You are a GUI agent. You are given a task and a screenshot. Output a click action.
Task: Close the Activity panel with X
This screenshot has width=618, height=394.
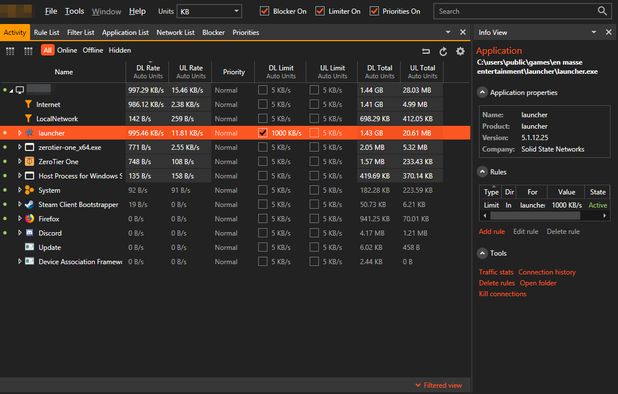[x=463, y=32]
